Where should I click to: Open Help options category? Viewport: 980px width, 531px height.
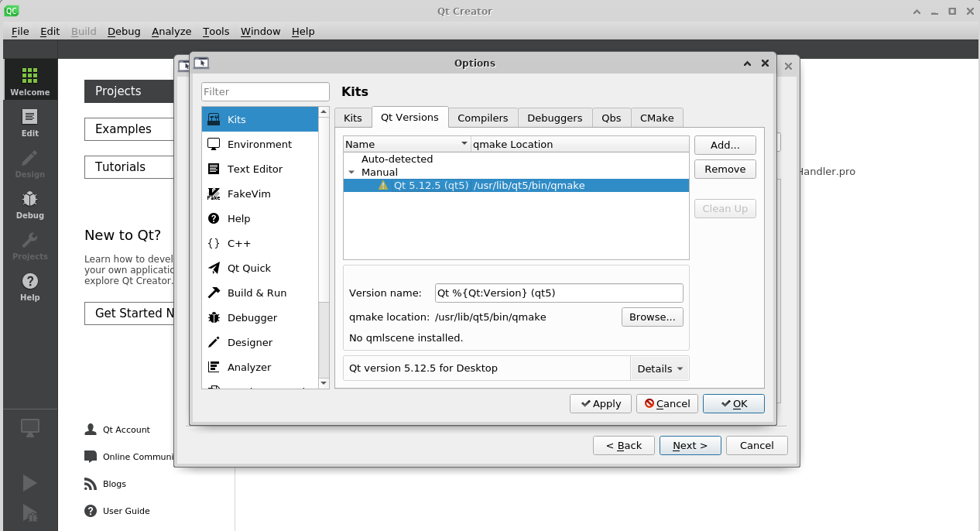260,218
